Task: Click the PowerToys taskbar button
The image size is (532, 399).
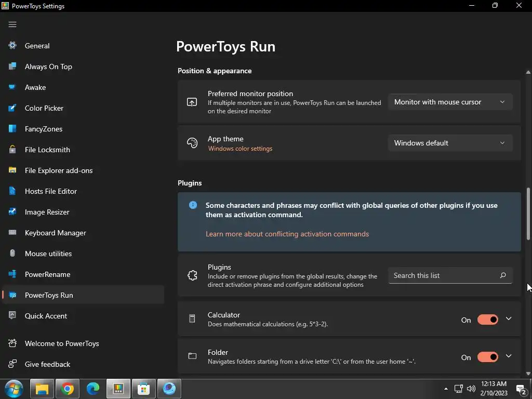Action: point(118,389)
